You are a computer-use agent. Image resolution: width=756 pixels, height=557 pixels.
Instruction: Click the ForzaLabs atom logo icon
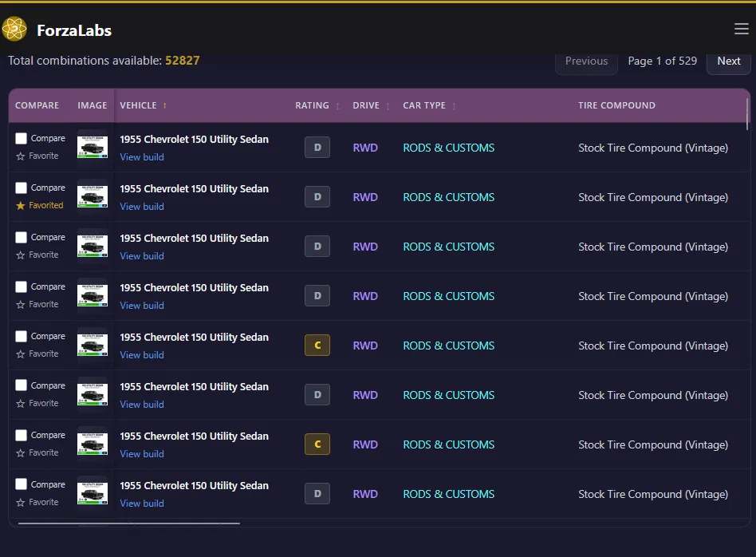tap(14, 30)
